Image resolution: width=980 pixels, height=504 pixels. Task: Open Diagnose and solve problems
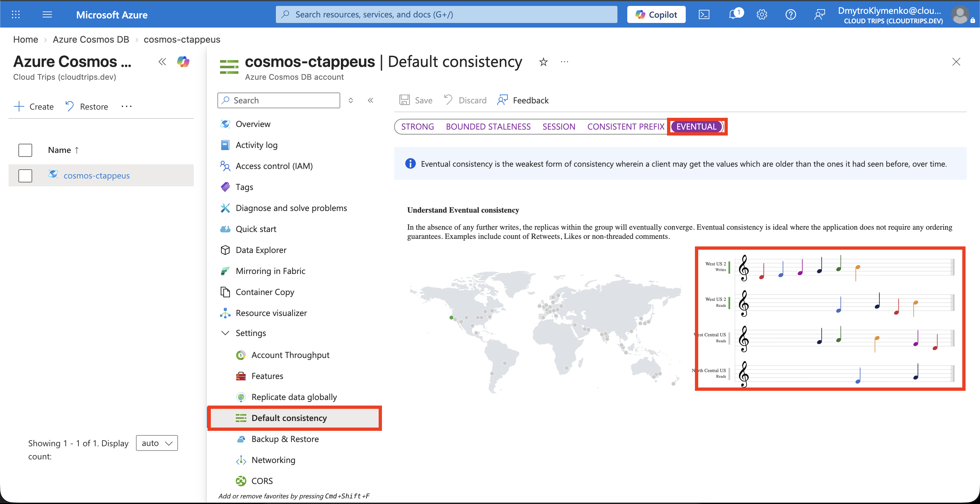291,208
